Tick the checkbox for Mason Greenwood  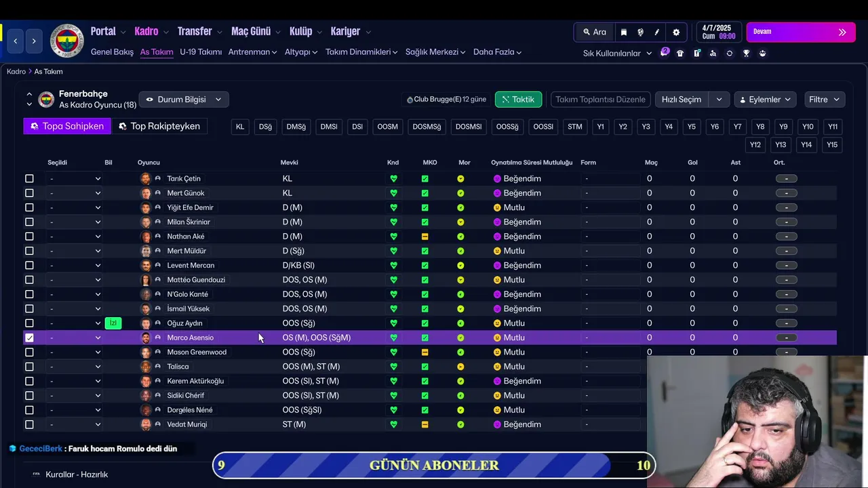(x=29, y=352)
